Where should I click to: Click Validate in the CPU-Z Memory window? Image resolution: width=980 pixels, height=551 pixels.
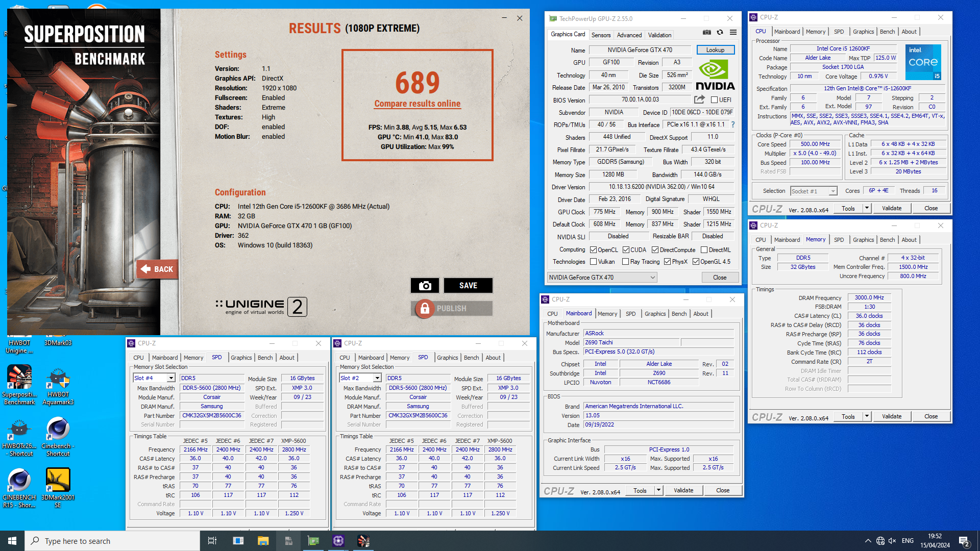click(x=891, y=416)
